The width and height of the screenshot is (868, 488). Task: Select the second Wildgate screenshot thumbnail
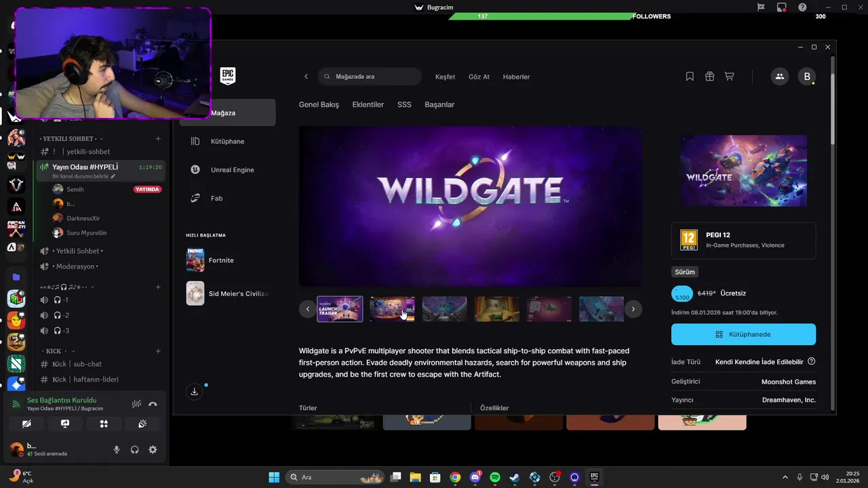click(392, 309)
